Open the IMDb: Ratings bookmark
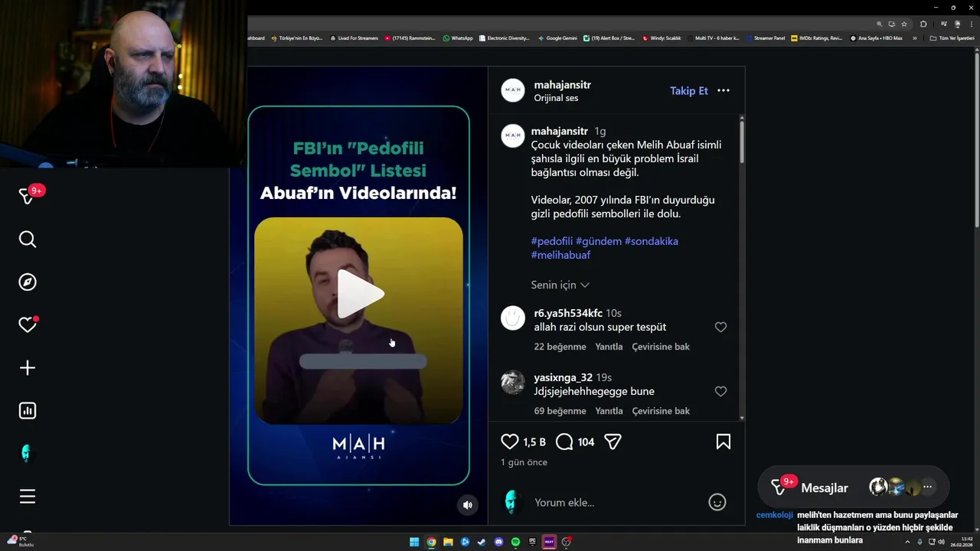980x551 pixels. click(x=817, y=38)
